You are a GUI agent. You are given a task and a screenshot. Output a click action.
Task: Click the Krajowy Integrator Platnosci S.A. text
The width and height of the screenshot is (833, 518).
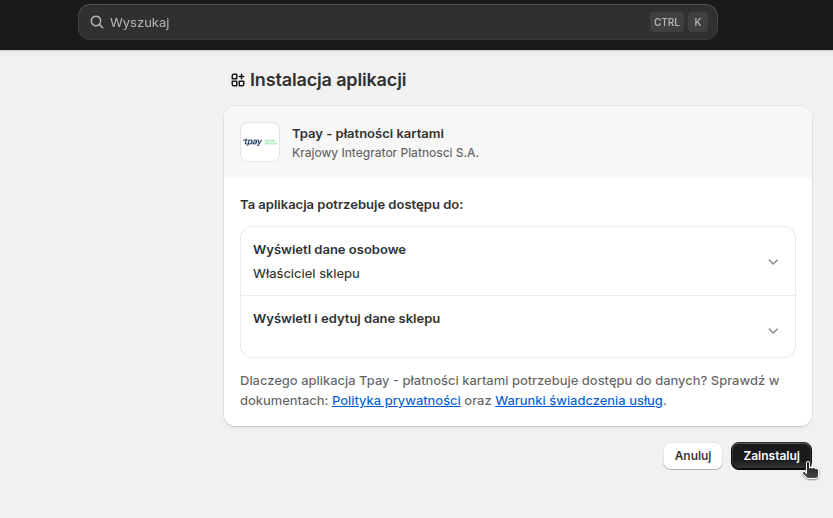point(385,153)
